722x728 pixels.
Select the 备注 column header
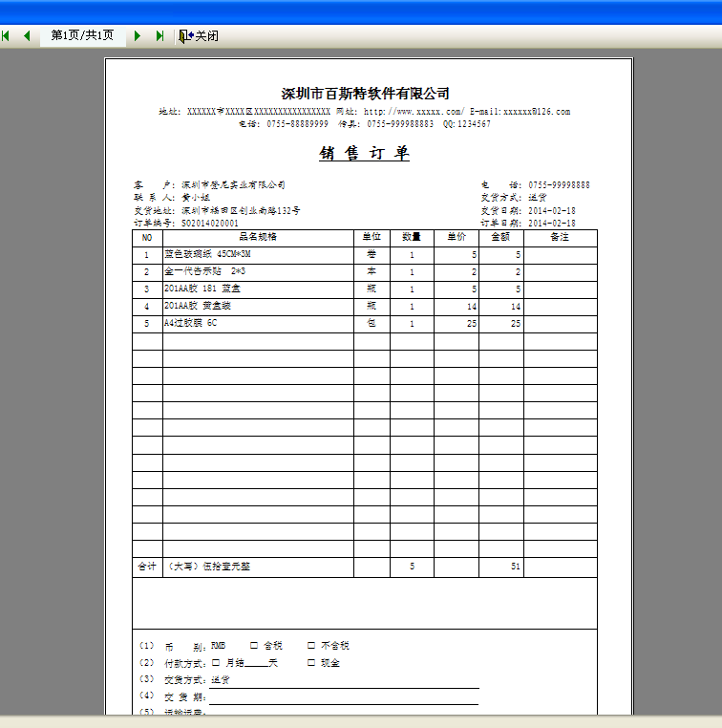click(x=560, y=237)
